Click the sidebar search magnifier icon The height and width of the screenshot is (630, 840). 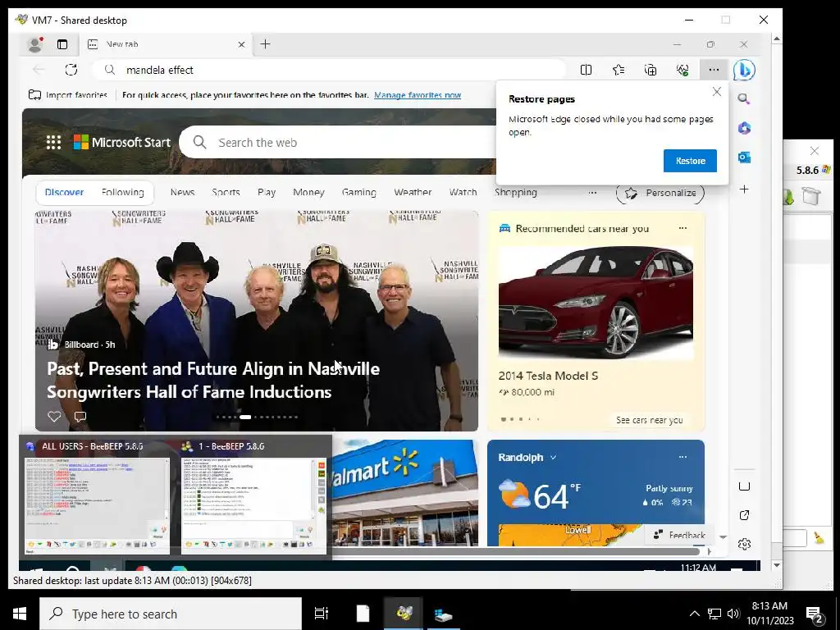click(x=743, y=98)
